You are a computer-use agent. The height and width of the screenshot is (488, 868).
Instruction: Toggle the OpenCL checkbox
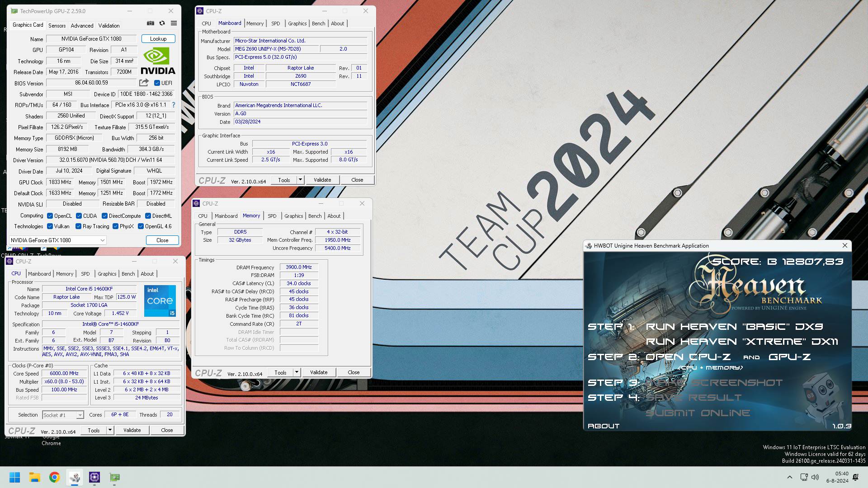point(50,216)
